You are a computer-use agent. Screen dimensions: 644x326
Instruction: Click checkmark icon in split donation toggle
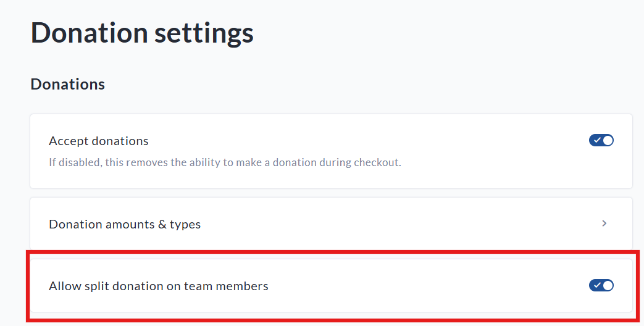click(x=596, y=285)
